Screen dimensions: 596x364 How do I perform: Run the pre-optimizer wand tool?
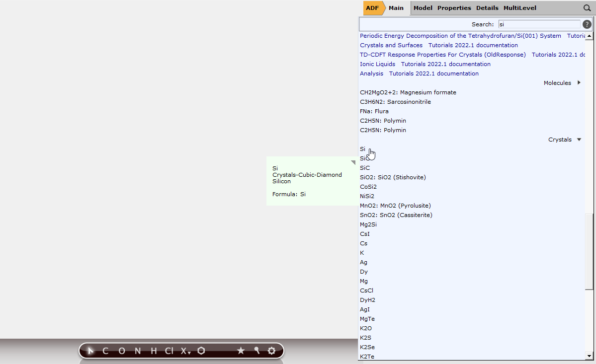(x=256, y=351)
